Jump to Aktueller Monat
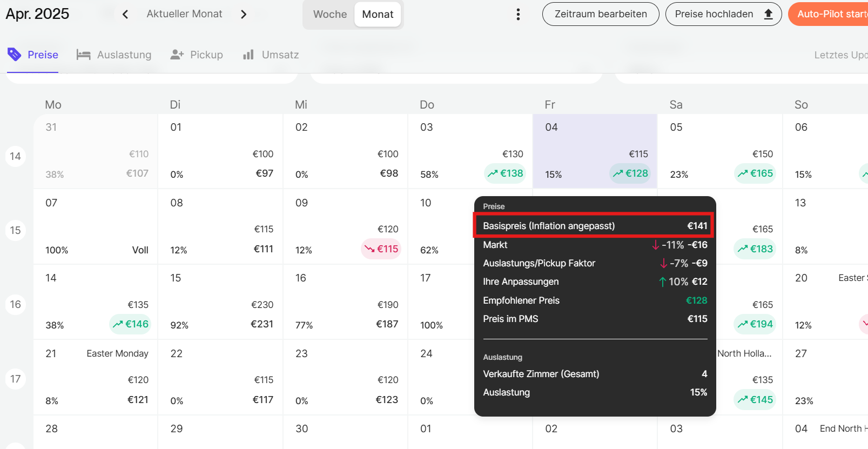This screenshot has width=868, height=449. point(184,14)
